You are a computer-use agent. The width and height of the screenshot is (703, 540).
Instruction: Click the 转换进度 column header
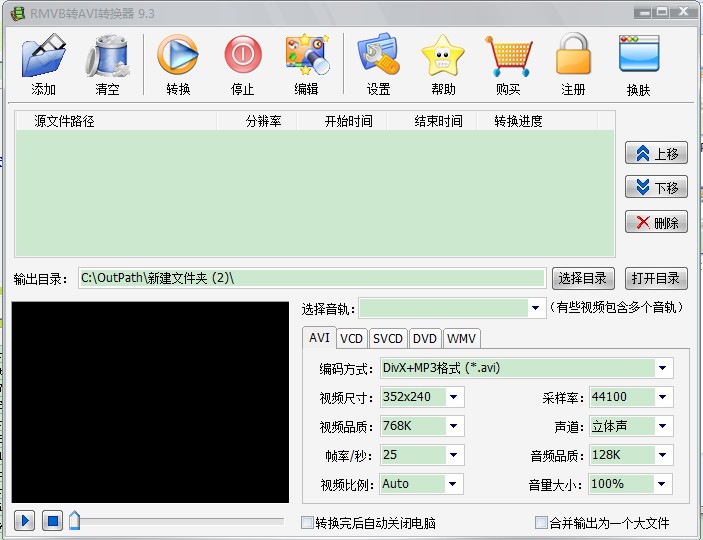click(538, 121)
